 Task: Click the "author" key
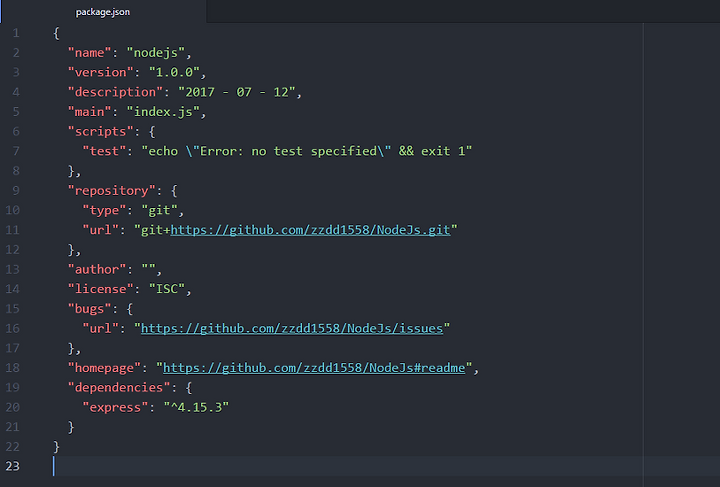point(97,269)
